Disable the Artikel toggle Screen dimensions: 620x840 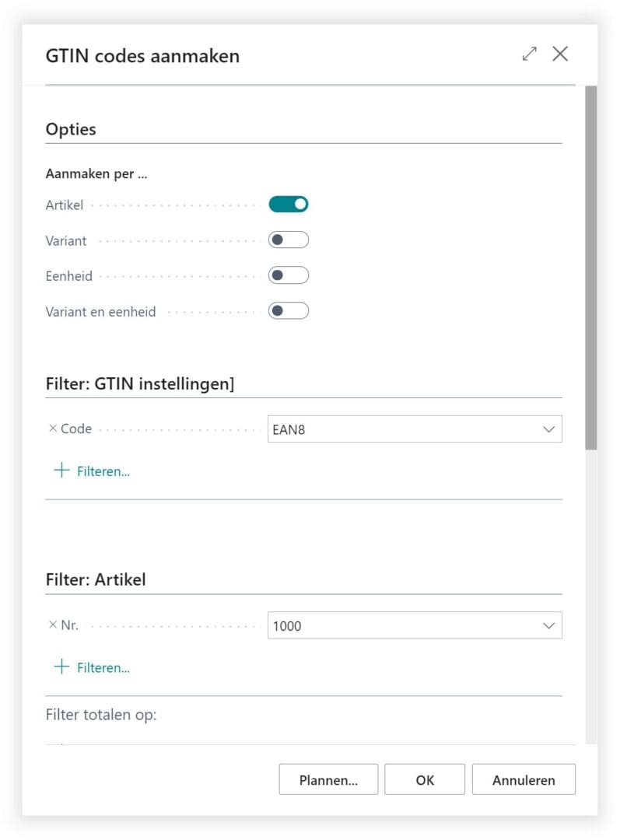pyautogui.click(x=289, y=204)
